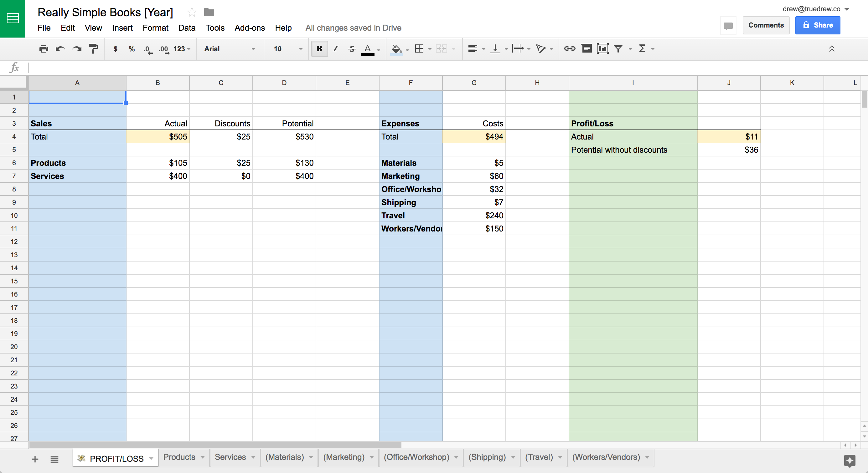Screen dimensions: 868x473
Task: Click the Explore icon at bottom right
Action: tap(849, 460)
